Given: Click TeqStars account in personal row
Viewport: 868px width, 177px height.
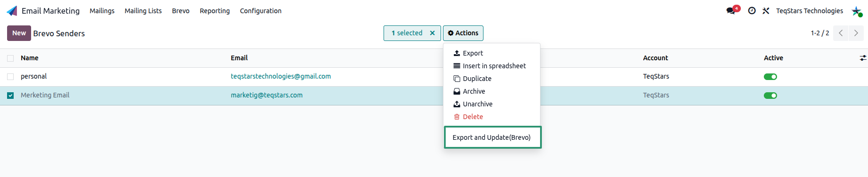Looking at the screenshot, I should tap(656, 76).
